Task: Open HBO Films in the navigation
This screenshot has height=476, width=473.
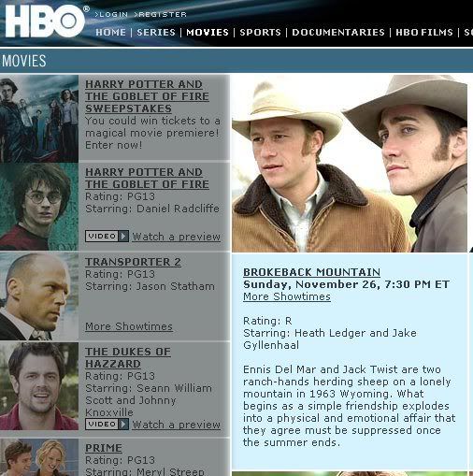Action: coord(424,33)
